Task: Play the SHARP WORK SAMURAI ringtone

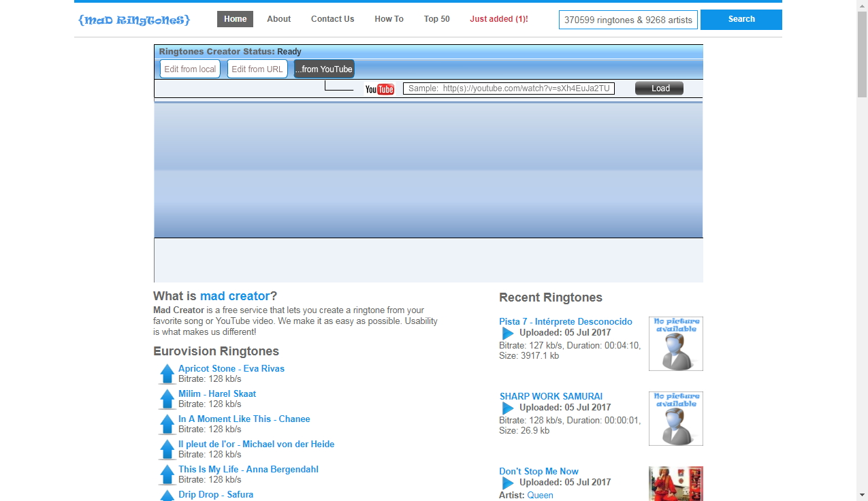Action: click(x=508, y=408)
